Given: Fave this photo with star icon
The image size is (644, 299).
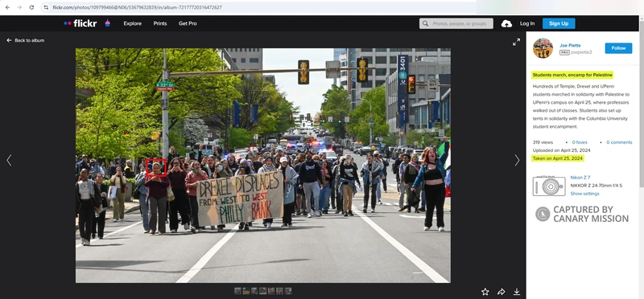Looking at the screenshot, I should (485, 292).
